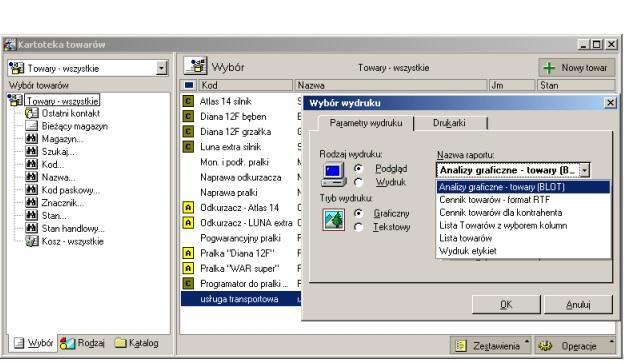Click the Stan column header
The height and width of the screenshot is (364, 626).
point(576,85)
